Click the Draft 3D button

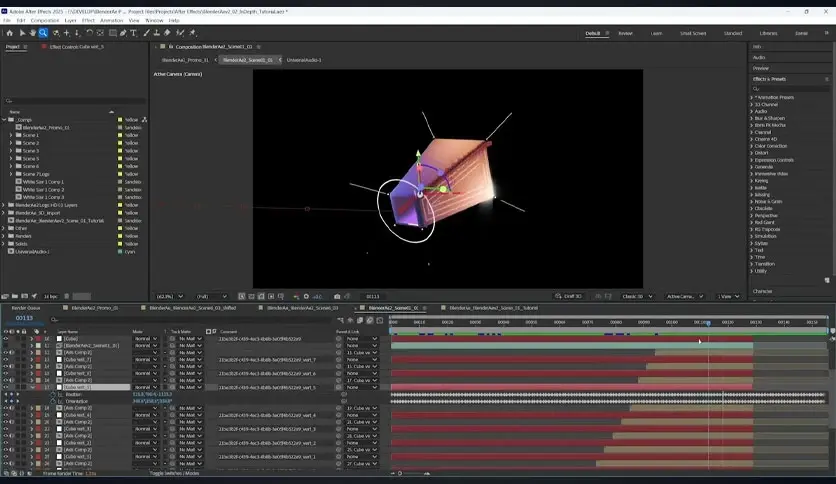568,296
